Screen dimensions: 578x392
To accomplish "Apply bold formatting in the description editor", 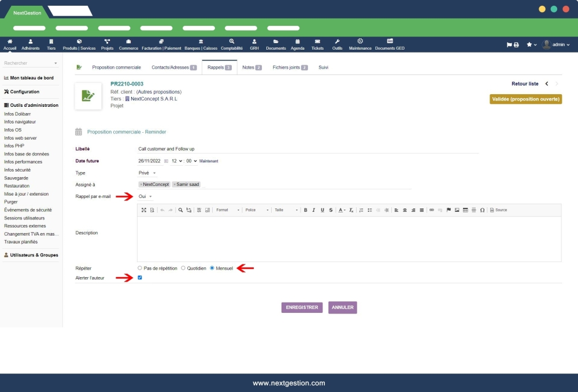I will 305,210.
